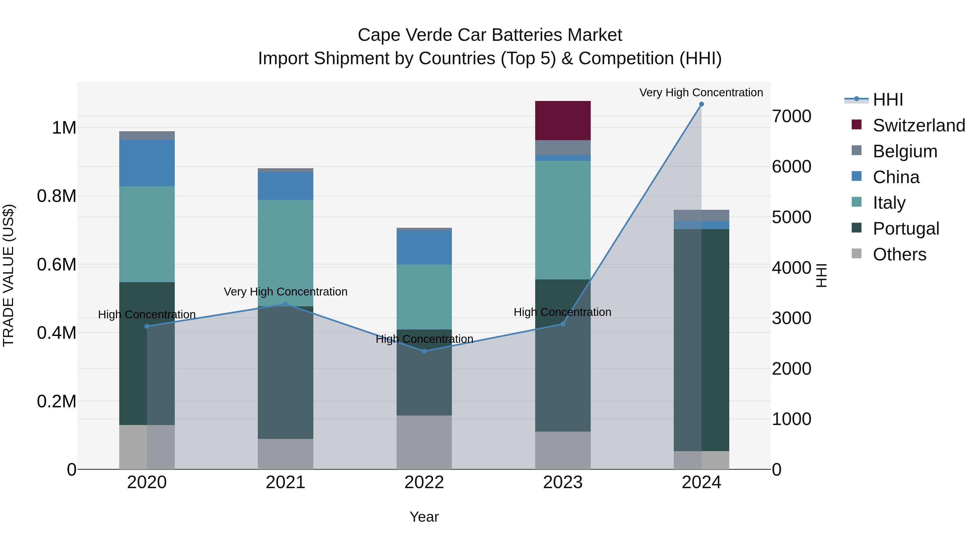
Task: Click the 2024 HHI data point
Action: pos(702,104)
